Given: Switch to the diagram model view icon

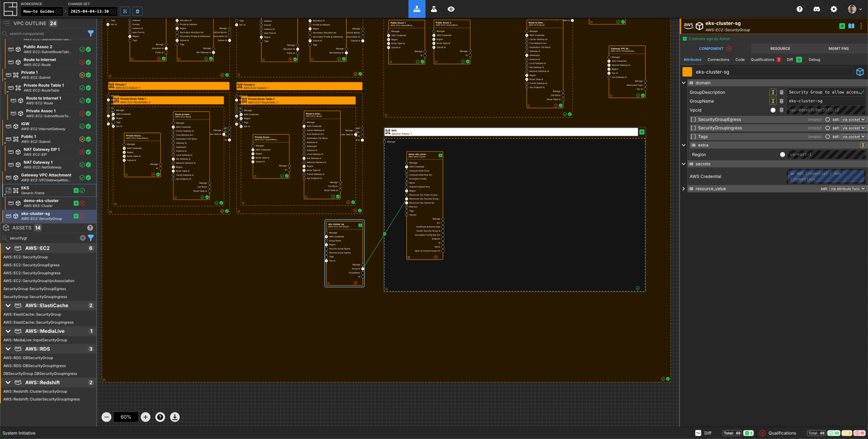Looking at the screenshot, I should [417, 9].
